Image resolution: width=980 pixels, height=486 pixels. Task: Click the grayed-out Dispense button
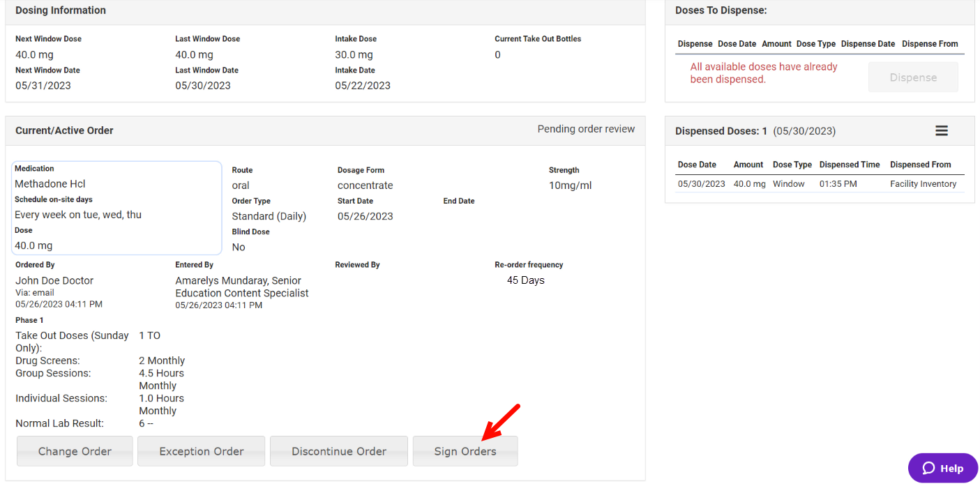(x=913, y=77)
